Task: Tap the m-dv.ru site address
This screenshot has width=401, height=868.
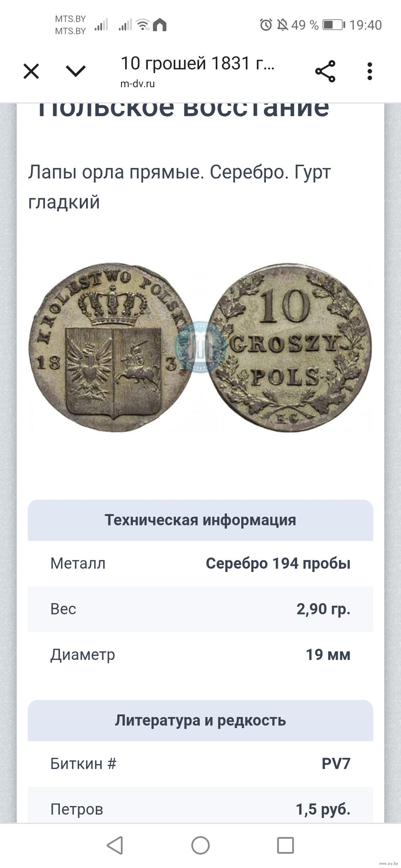Action: (x=138, y=84)
